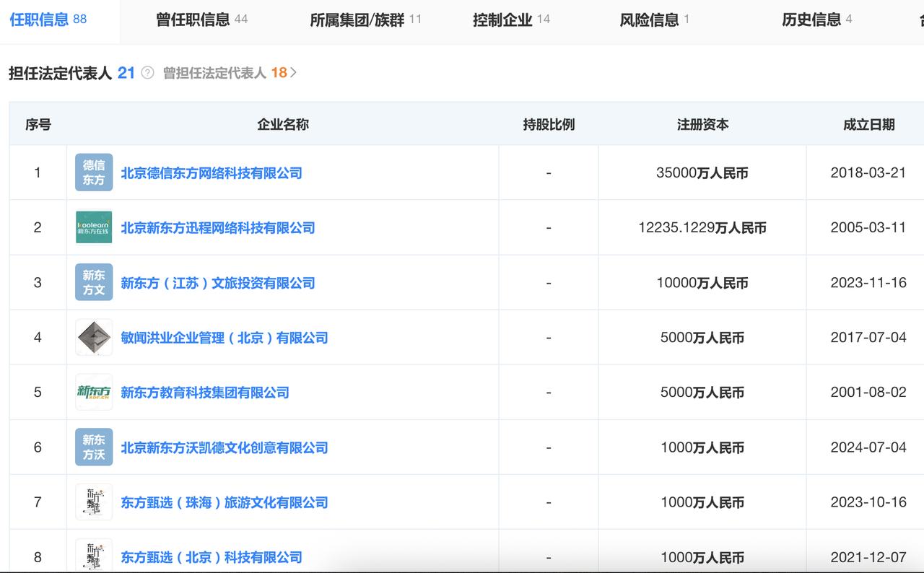Click the 企业名称 column header
Screen dimensions: 924x573
tap(283, 124)
